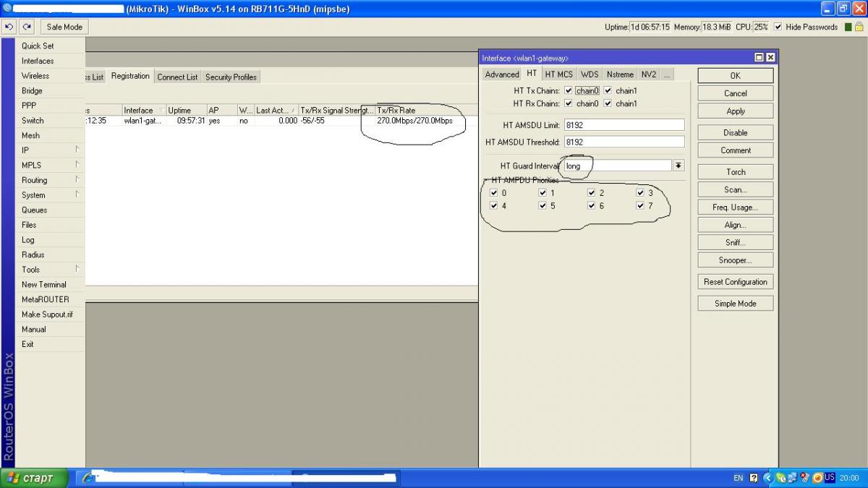Show more tabs via the ellipsis tab
This screenshot has height=488, width=868.
(666, 74)
